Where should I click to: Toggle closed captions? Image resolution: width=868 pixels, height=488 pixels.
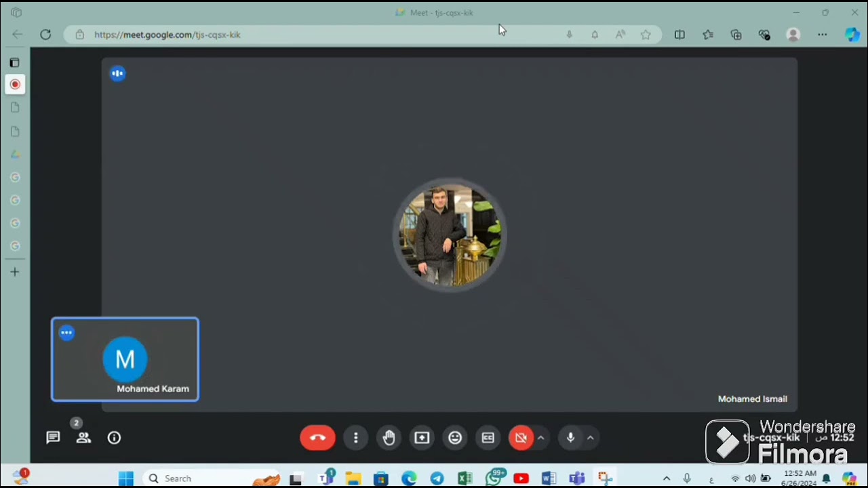tap(488, 438)
